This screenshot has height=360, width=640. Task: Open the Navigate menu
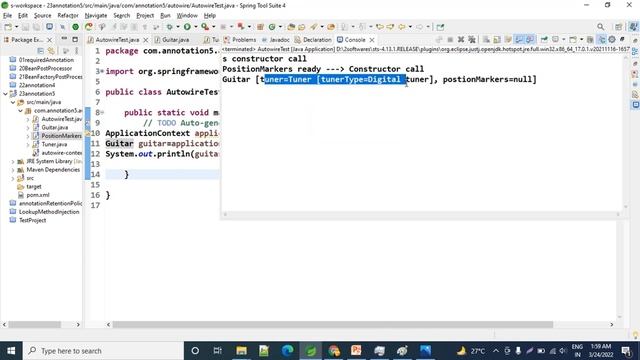[96, 16]
